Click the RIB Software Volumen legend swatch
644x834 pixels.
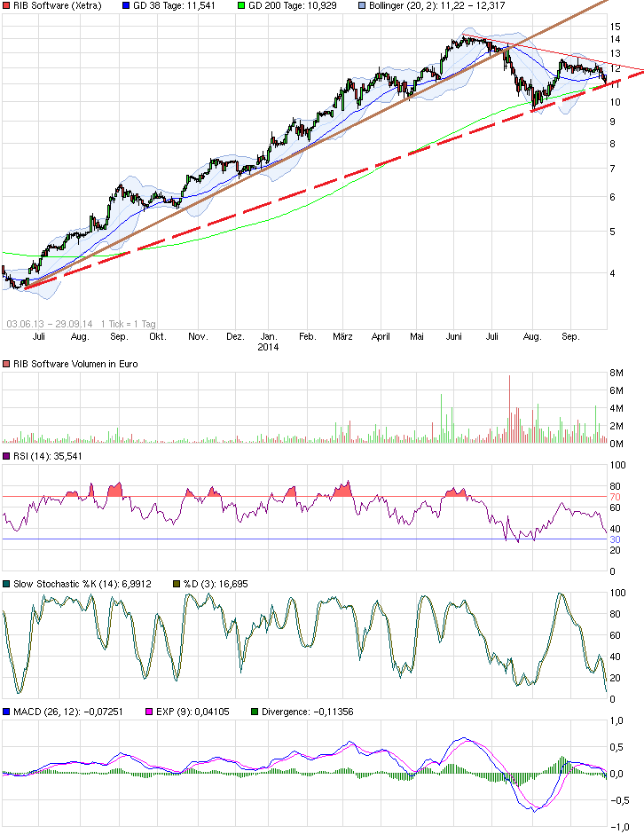point(6,365)
